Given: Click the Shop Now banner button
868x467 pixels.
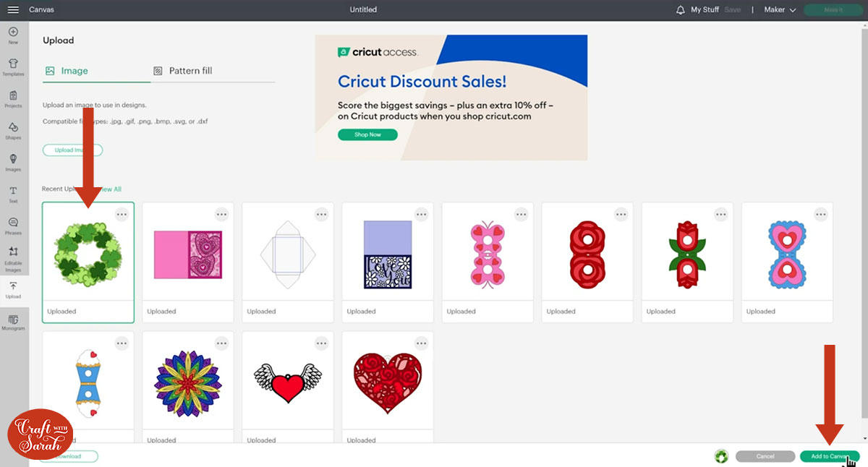Looking at the screenshot, I should point(367,134).
